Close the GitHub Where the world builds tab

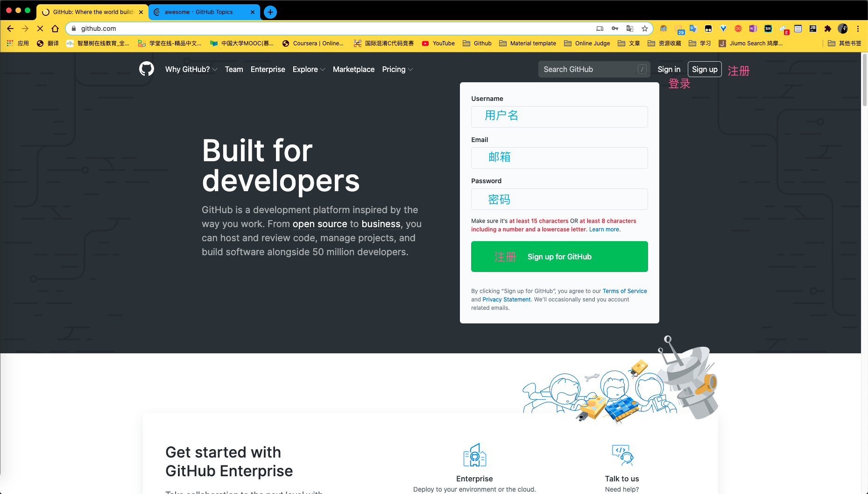141,12
